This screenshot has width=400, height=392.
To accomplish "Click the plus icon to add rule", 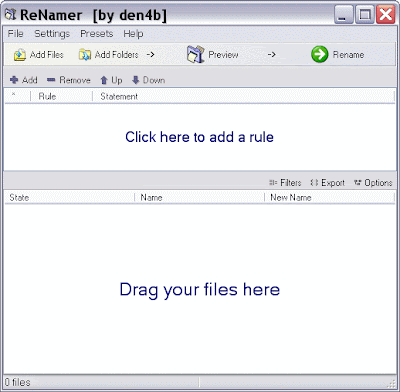I will [x=14, y=80].
